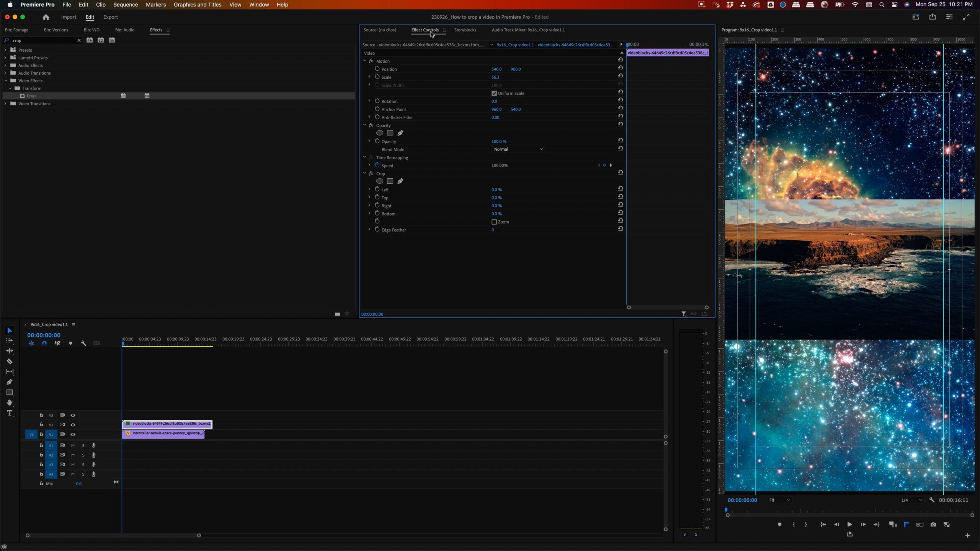Select the razor/cut tool in toolbar

click(x=9, y=362)
